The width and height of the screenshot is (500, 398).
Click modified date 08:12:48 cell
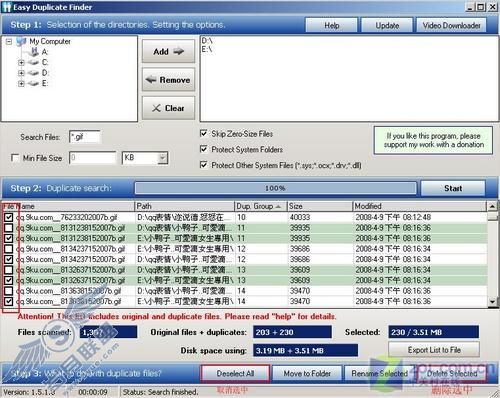393,217
